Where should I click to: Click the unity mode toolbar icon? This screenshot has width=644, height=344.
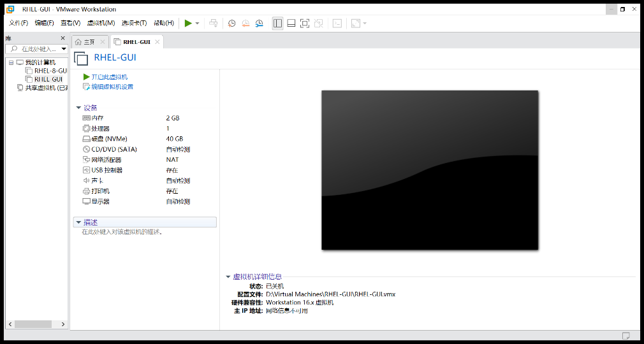[318, 24]
